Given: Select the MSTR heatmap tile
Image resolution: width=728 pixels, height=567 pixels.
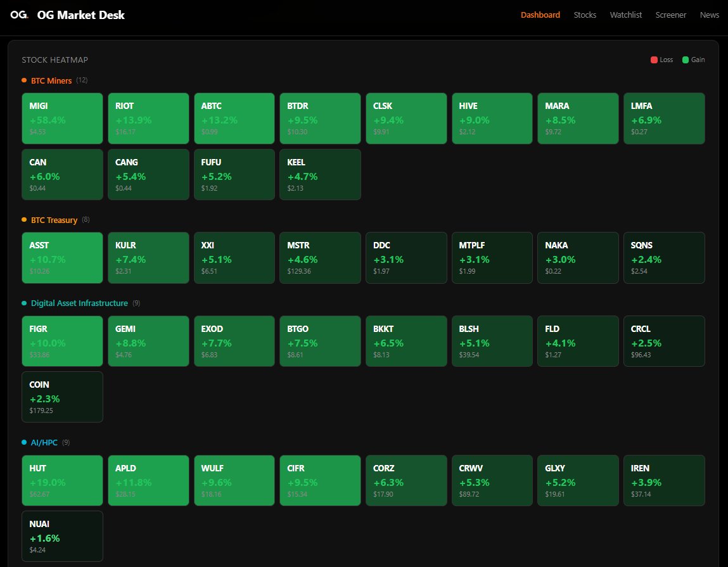Looking at the screenshot, I should [x=320, y=258].
